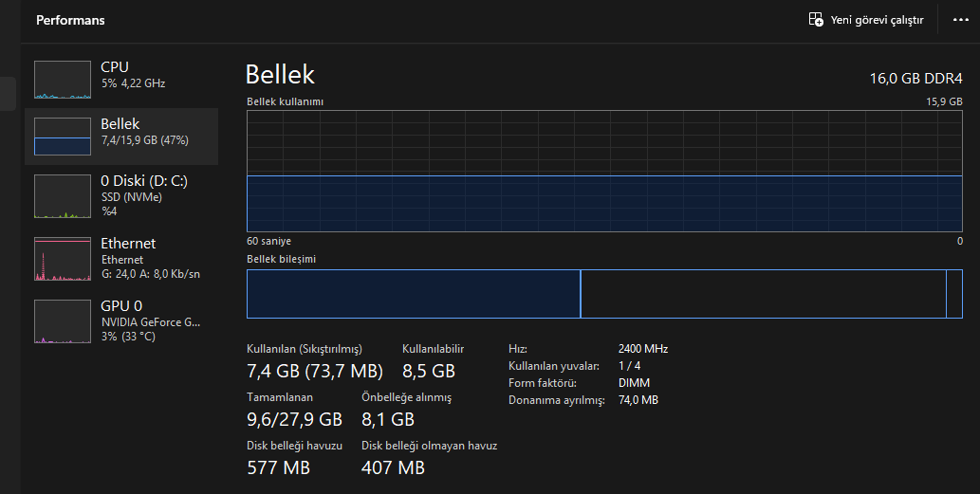
Task: Select Bellek 7,4/15,9 GB entry
Action: pyautogui.click(x=121, y=137)
